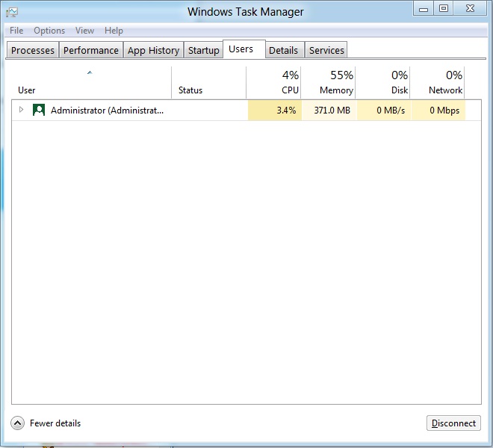The width and height of the screenshot is (493, 448).
Task: Sort by the Memory column header
Action: (x=328, y=82)
